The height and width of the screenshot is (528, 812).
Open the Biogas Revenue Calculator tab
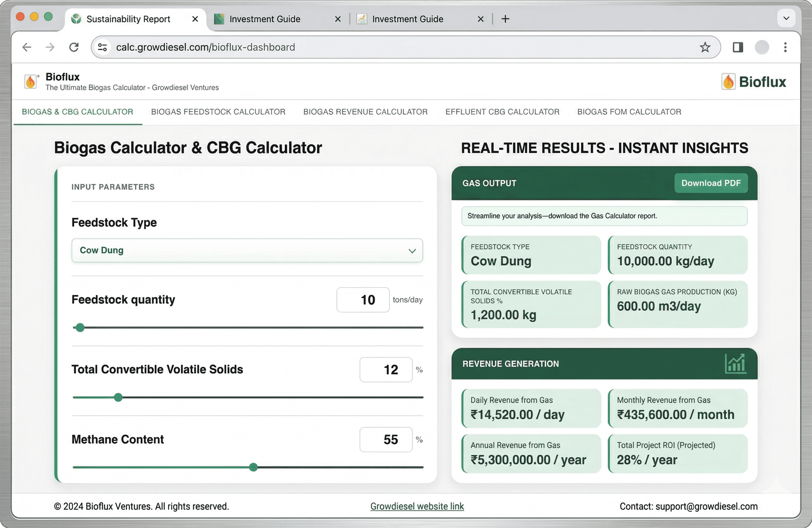365,112
